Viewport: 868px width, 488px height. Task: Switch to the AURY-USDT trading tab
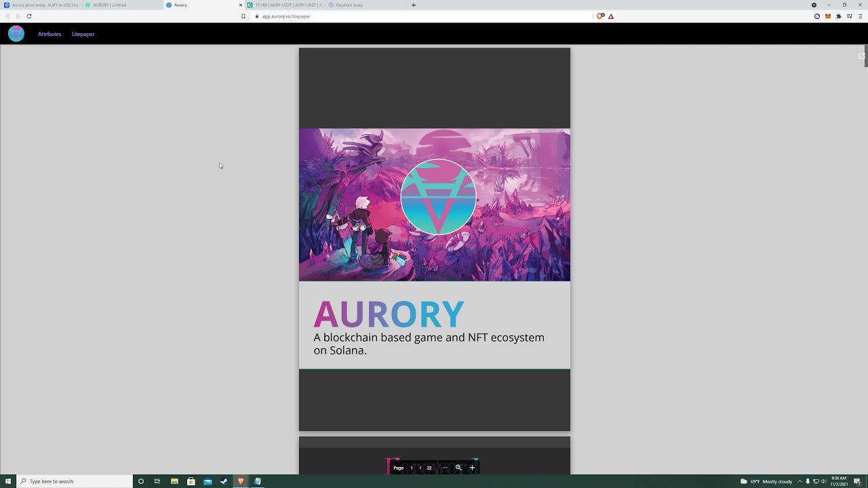click(x=285, y=5)
